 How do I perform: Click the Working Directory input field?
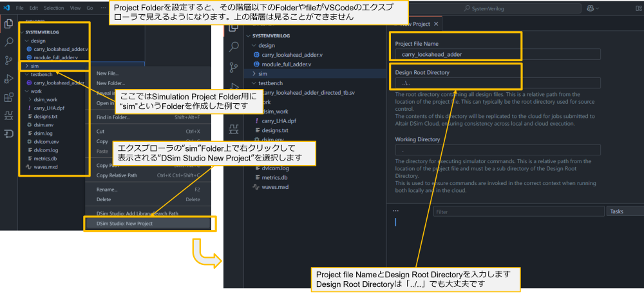pos(498,150)
